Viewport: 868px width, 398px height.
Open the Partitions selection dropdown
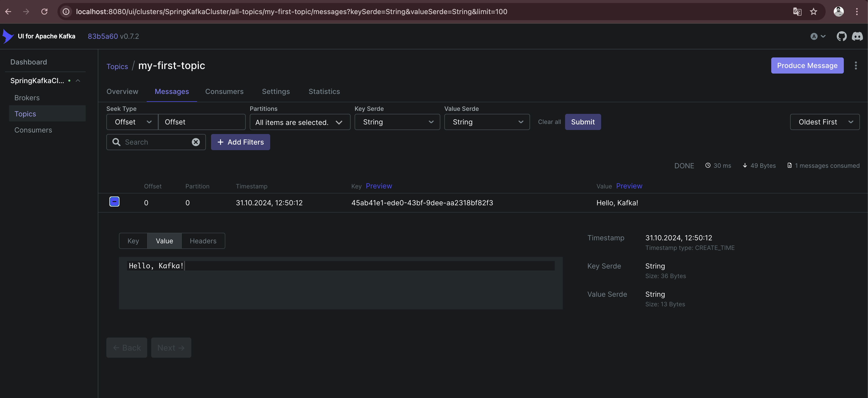point(300,122)
